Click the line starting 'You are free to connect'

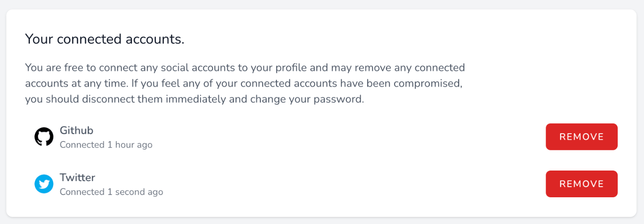tap(245, 68)
